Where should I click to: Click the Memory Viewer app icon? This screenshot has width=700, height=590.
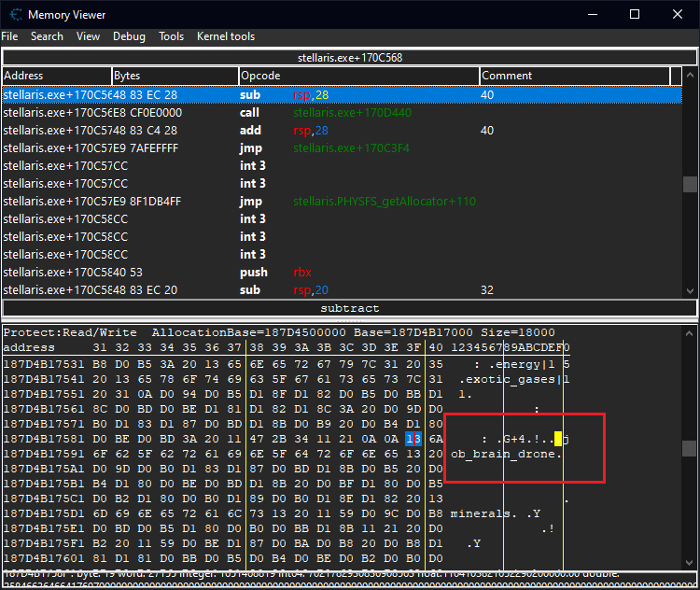click(x=16, y=15)
